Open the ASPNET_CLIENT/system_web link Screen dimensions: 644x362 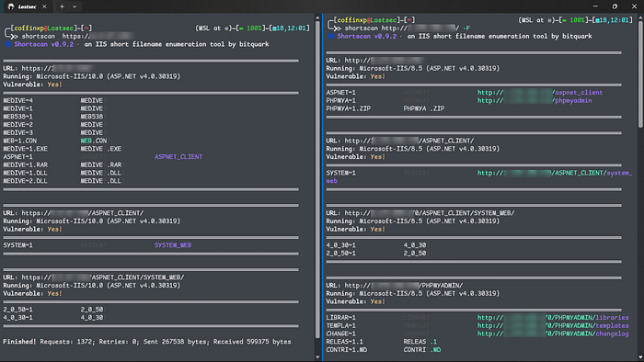555,173
